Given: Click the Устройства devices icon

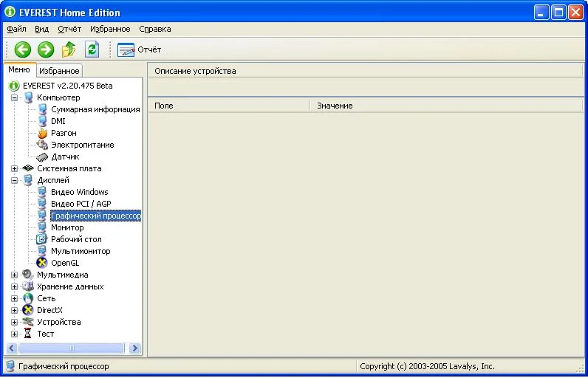Looking at the screenshot, I should [x=28, y=322].
